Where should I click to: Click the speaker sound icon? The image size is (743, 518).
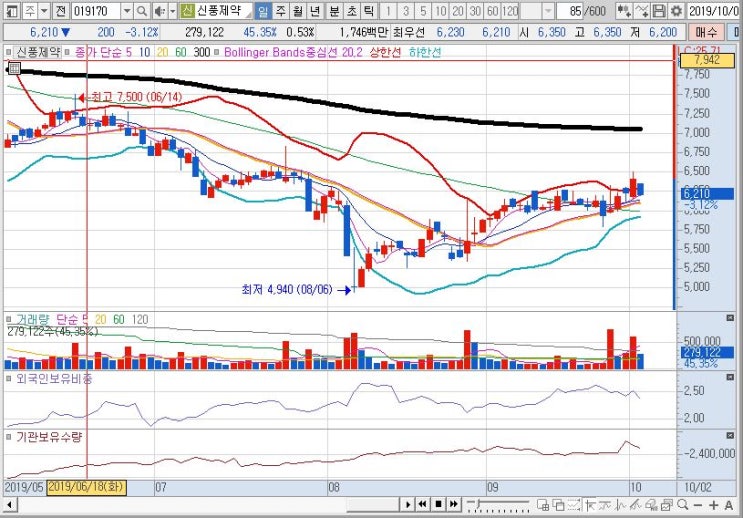[x=160, y=10]
